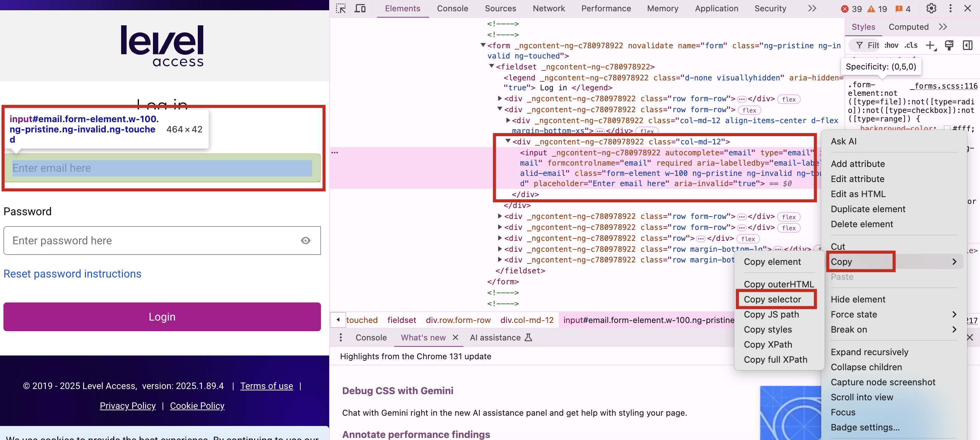Viewport: 980px width, 440px height.
Task: Click the new style rule plus icon
Action: click(930, 45)
